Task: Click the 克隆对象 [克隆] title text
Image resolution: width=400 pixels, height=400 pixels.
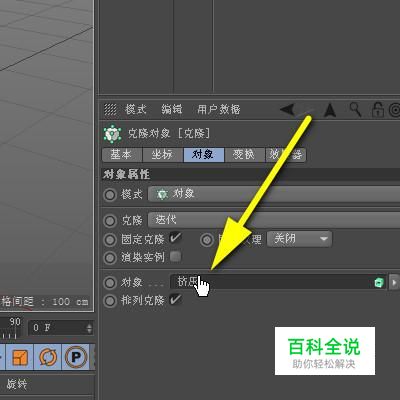Action: [169, 133]
